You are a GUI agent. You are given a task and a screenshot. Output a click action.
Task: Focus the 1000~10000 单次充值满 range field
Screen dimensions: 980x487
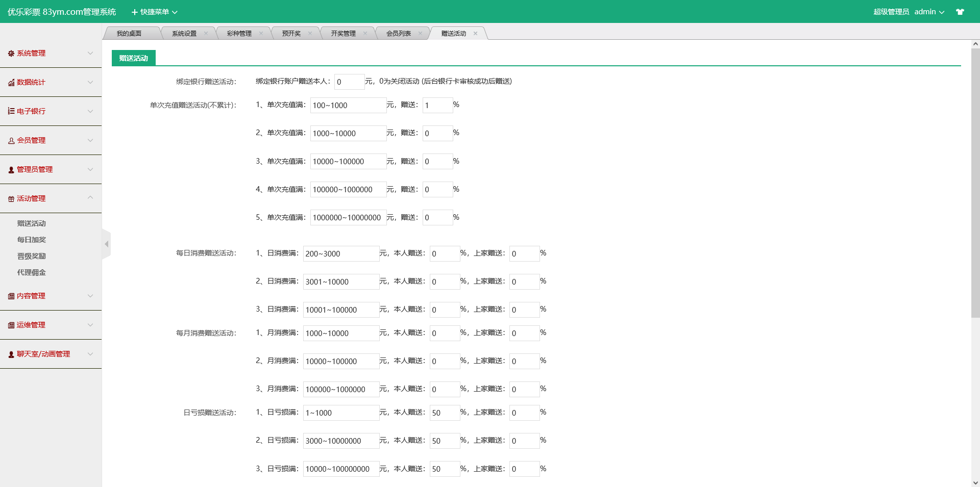click(x=349, y=133)
